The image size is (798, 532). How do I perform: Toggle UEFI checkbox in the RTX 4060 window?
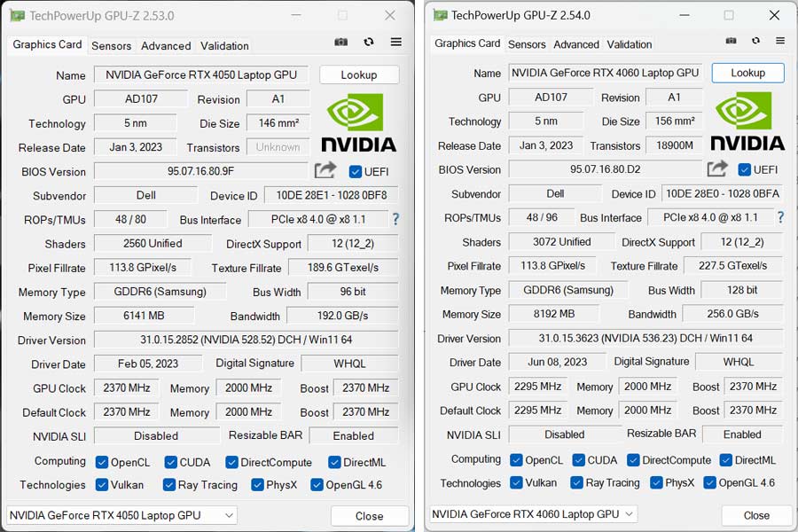coord(745,169)
